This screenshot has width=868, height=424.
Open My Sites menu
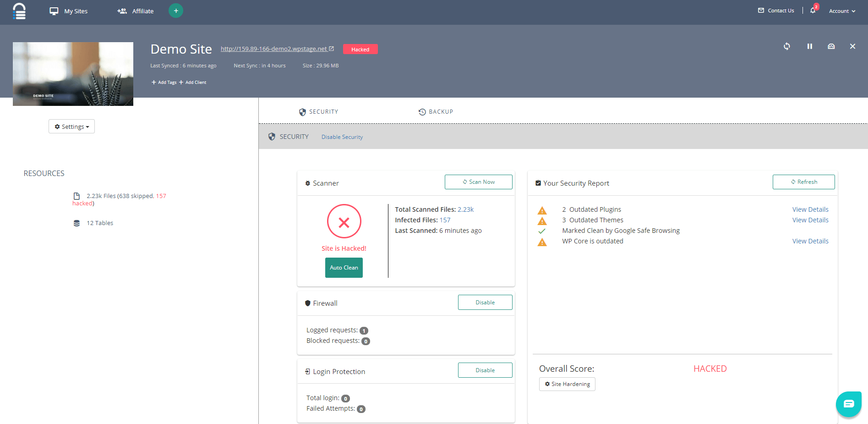click(x=69, y=11)
